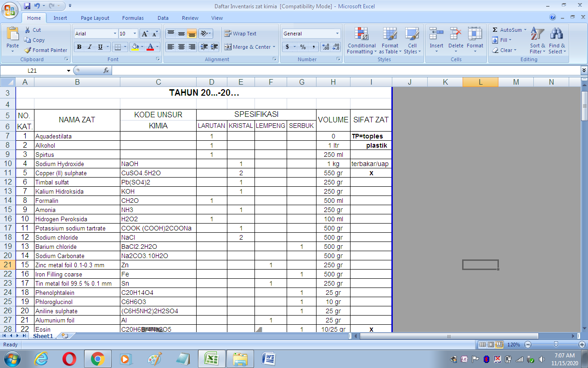Toggle Middle Align vertical alignment
This screenshot has width=588, height=368.
click(x=181, y=34)
